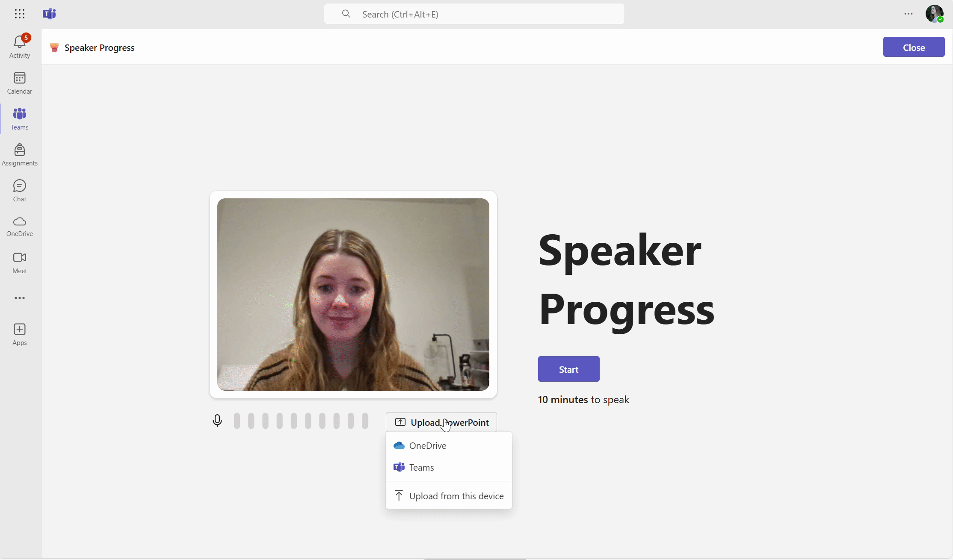Click the Close button
953x560 pixels.
914,47
